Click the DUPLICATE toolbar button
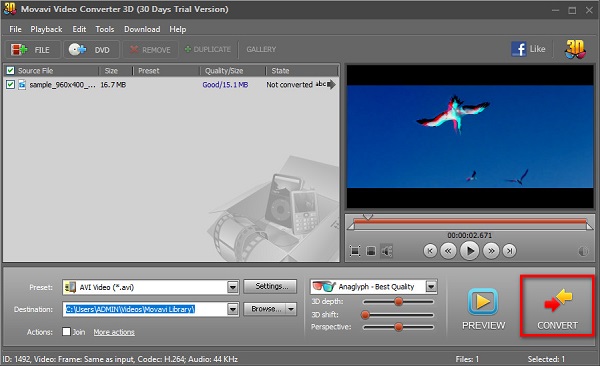This screenshot has width=600, height=366. pos(208,49)
